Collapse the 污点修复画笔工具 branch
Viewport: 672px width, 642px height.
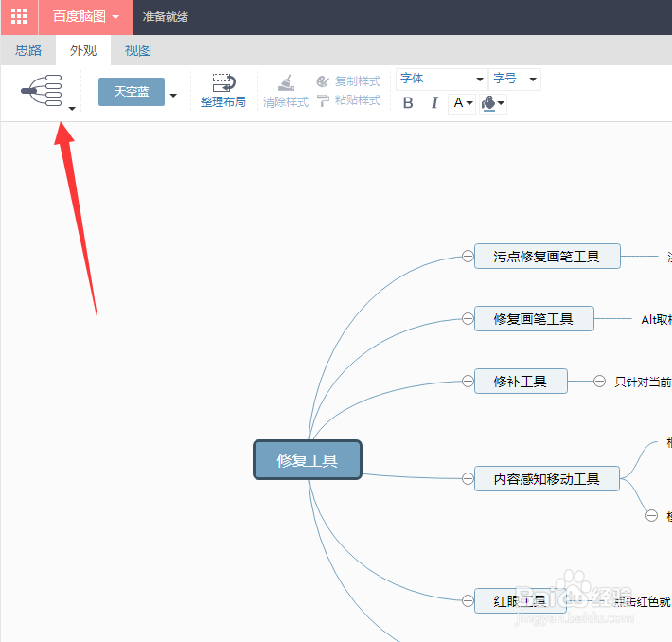point(468,256)
